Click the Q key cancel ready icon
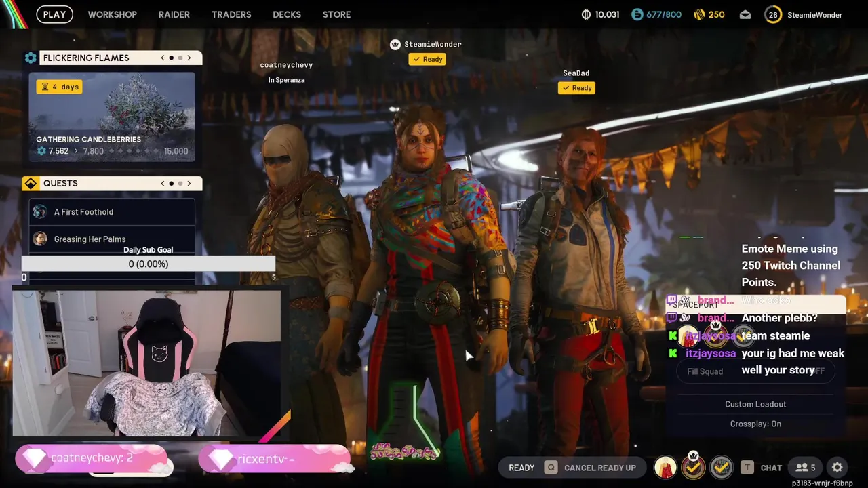The image size is (868, 488). pos(551,468)
